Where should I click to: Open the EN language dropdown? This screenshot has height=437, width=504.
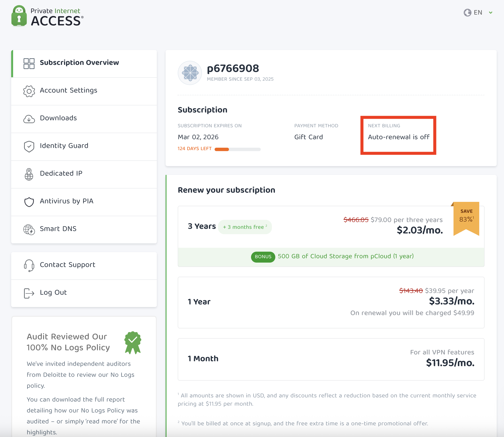[x=478, y=12]
